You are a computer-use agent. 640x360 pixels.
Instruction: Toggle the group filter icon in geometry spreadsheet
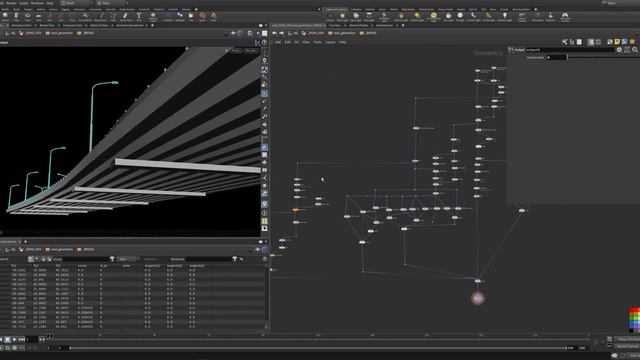point(112,259)
